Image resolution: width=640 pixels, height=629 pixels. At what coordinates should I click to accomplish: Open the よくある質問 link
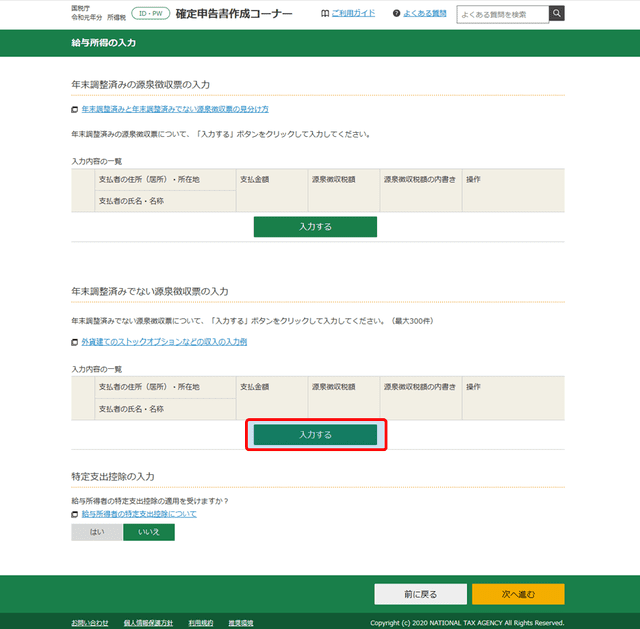coord(425,13)
